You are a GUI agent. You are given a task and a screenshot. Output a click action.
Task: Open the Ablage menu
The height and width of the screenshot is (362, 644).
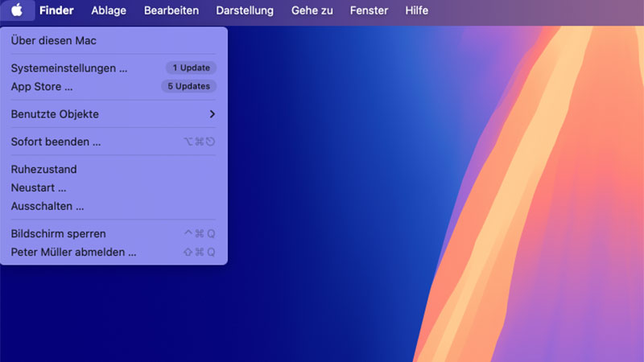(x=109, y=10)
